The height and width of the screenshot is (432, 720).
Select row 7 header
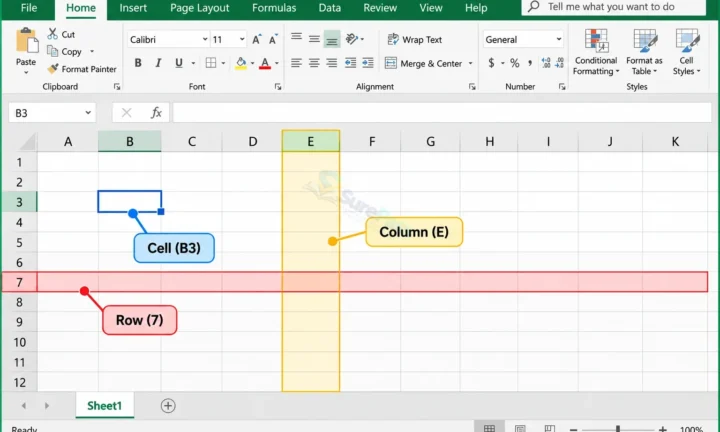coord(19,282)
